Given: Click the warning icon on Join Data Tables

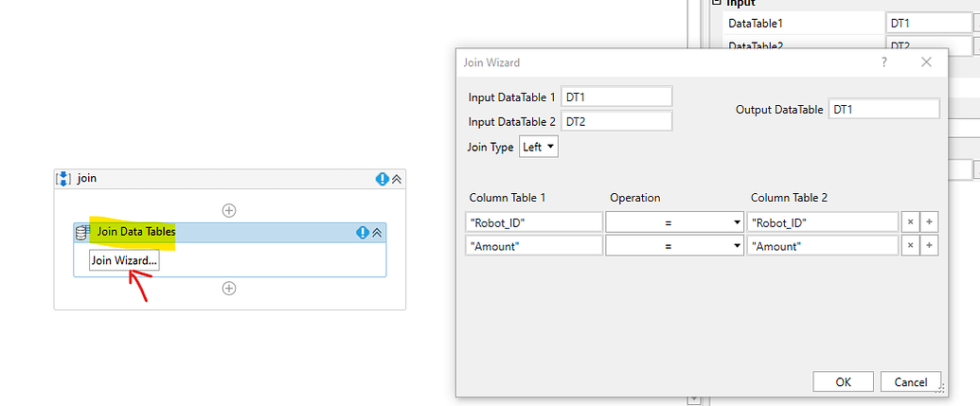Looking at the screenshot, I should pyautogui.click(x=362, y=232).
